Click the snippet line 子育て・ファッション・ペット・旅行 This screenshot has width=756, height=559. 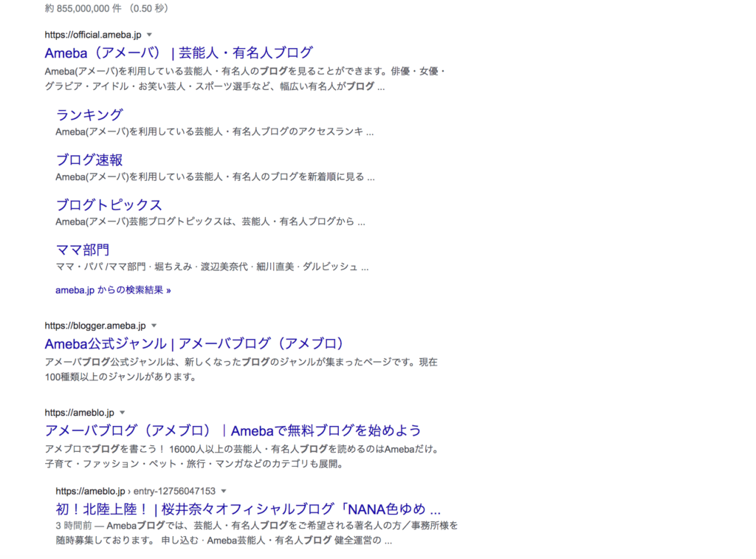coord(194,464)
